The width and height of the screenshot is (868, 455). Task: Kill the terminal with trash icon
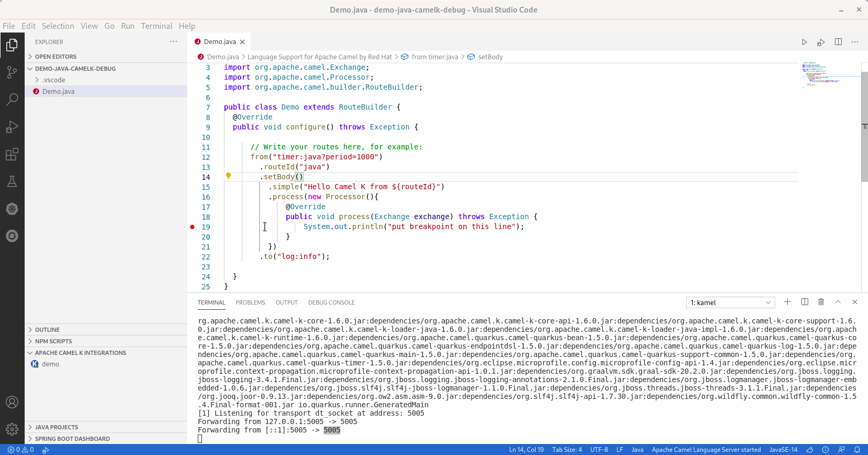tap(821, 302)
